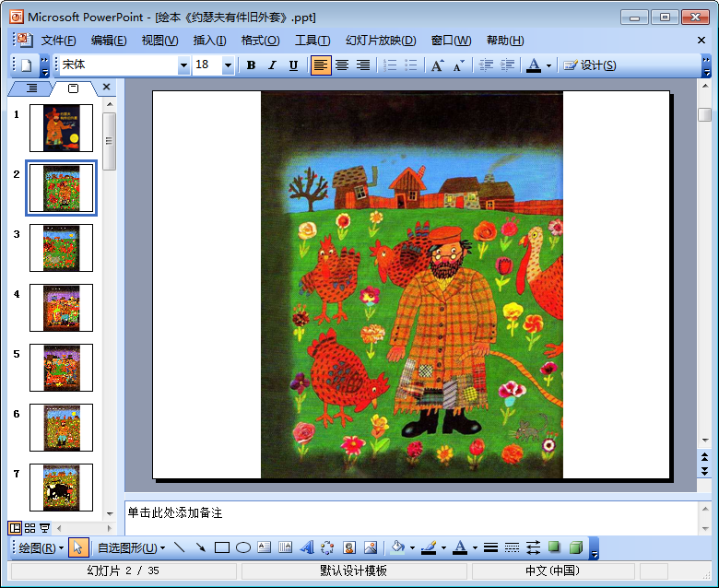Screen dimensions: 719x588
Task: Open the 插入(I) menu
Action: pyautogui.click(x=209, y=41)
